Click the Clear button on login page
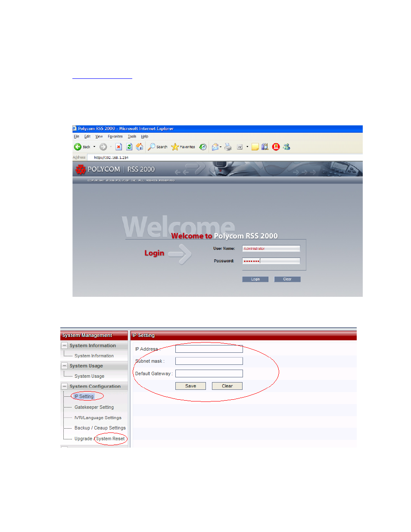This screenshot has width=411, height=532. pos(287,279)
